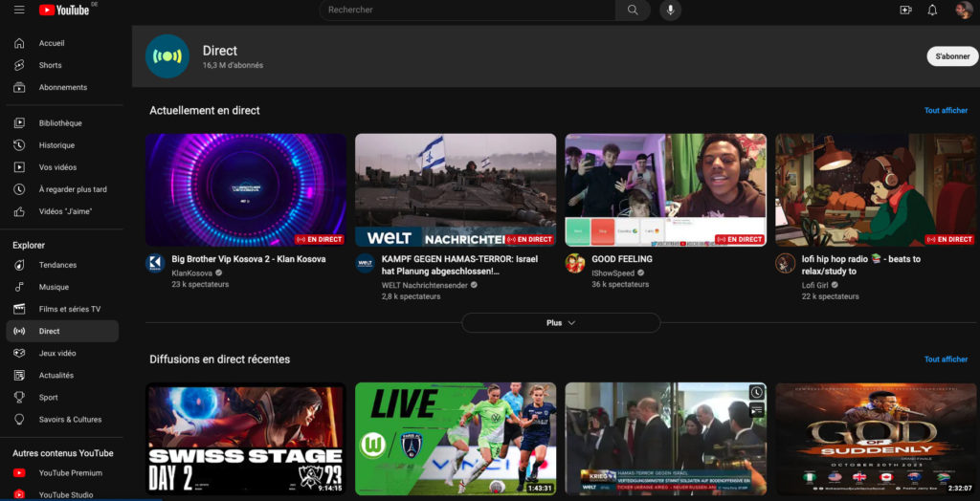Start voice search with microphone icon
Image resolution: width=980 pixels, height=501 pixels.
pos(671,10)
